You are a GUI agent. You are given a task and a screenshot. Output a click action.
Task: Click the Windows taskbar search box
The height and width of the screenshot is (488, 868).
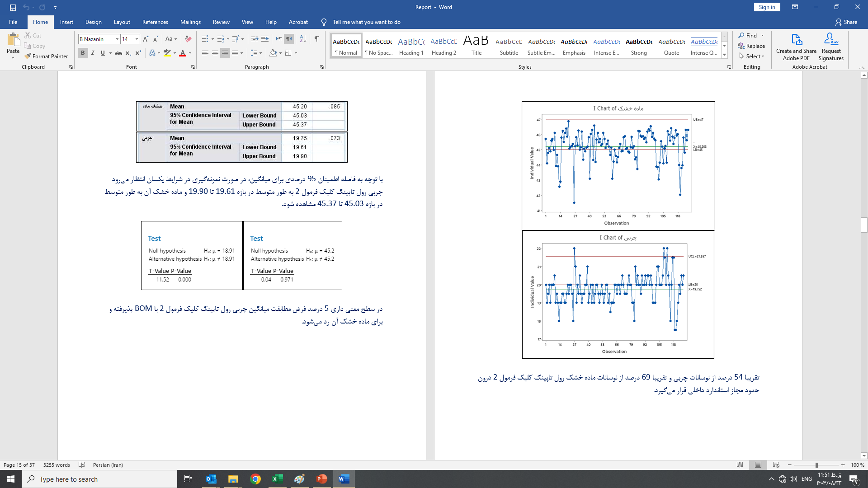tap(99, 479)
